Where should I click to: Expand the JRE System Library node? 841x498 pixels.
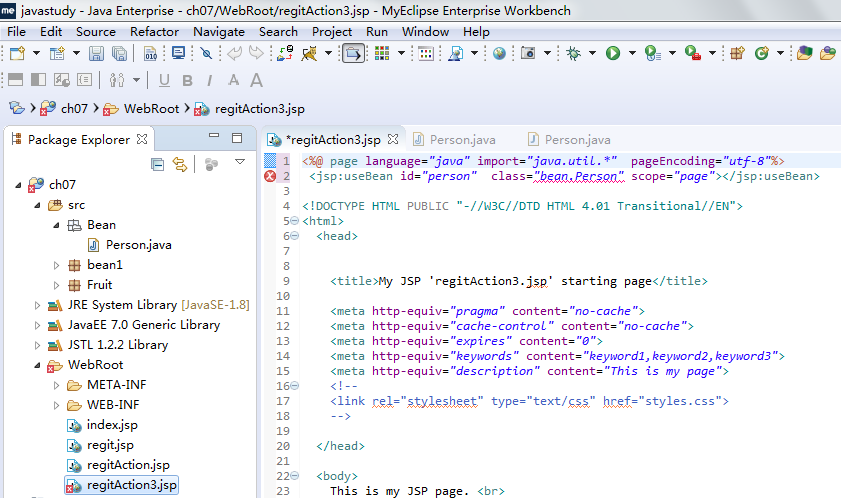pos(37,305)
